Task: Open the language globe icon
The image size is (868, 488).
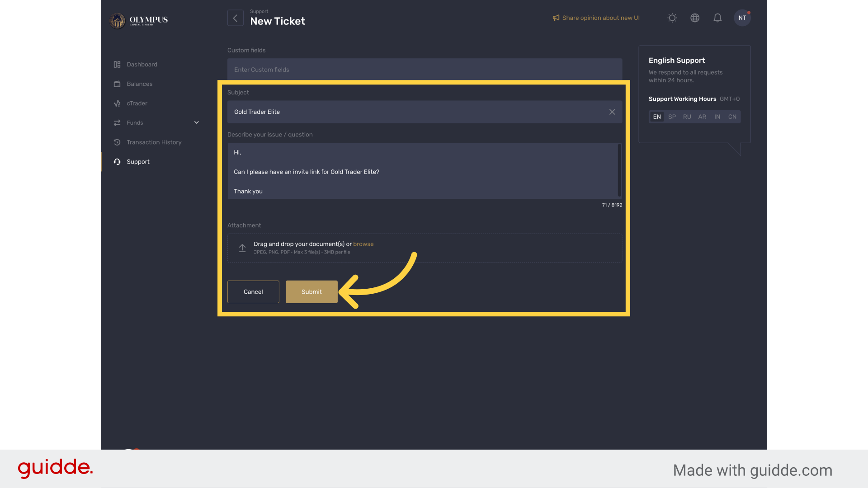Action: pyautogui.click(x=695, y=18)
